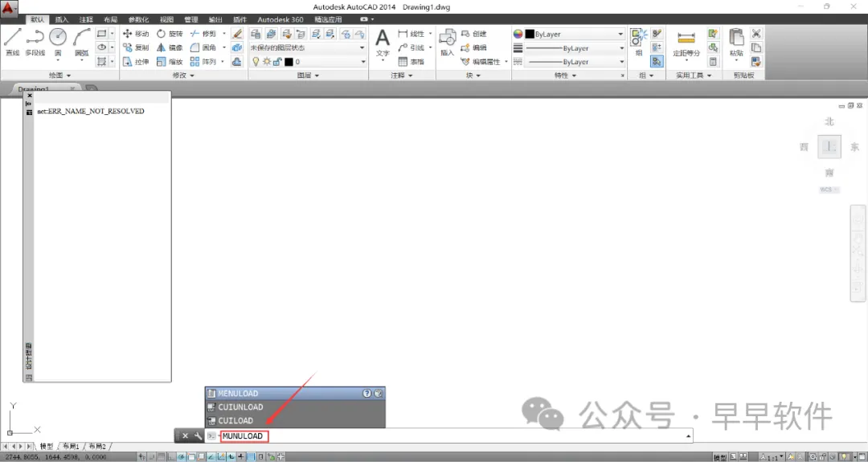Expand the 特性 panel

(x=565, y=76)
